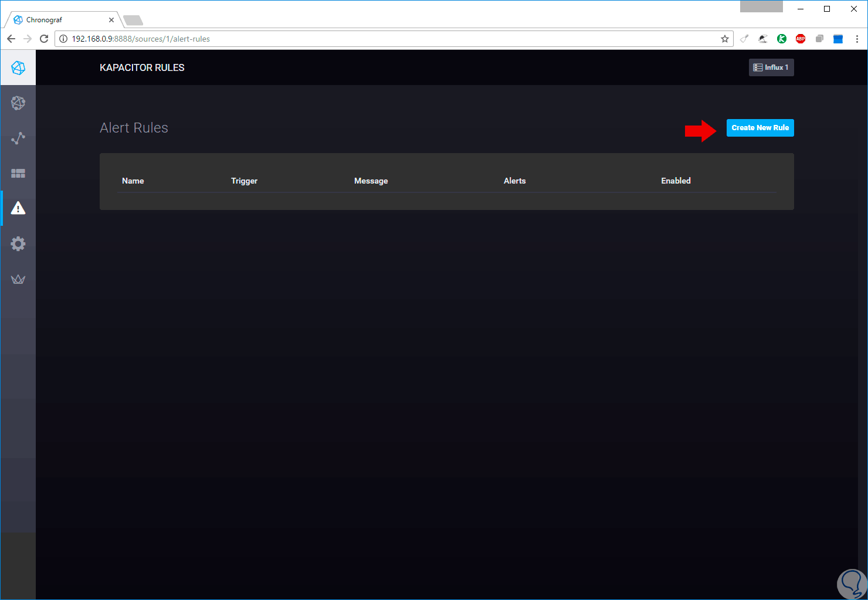Click the Chronograf logo in the sidebar
The height and width of the screenshot is (600, 868).
[18, 67]
